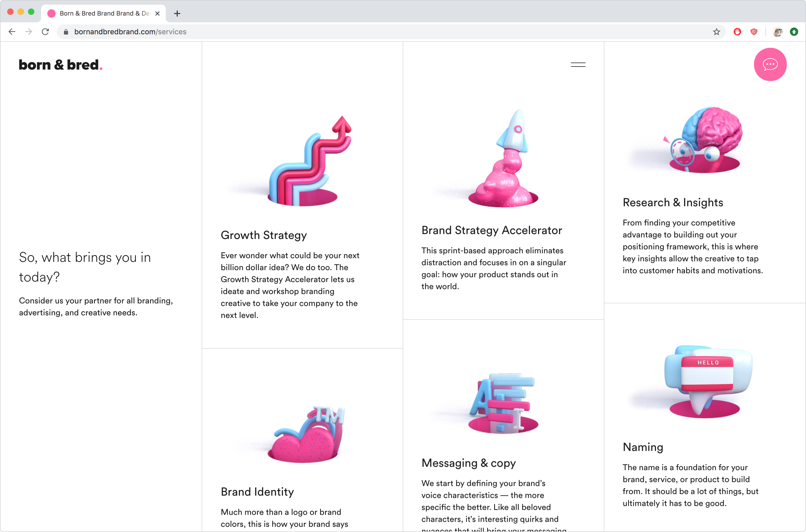Screen dimensions: 806x532
Task: Open the Brand Strategy Accelerator heading
Action: point(491,230)
